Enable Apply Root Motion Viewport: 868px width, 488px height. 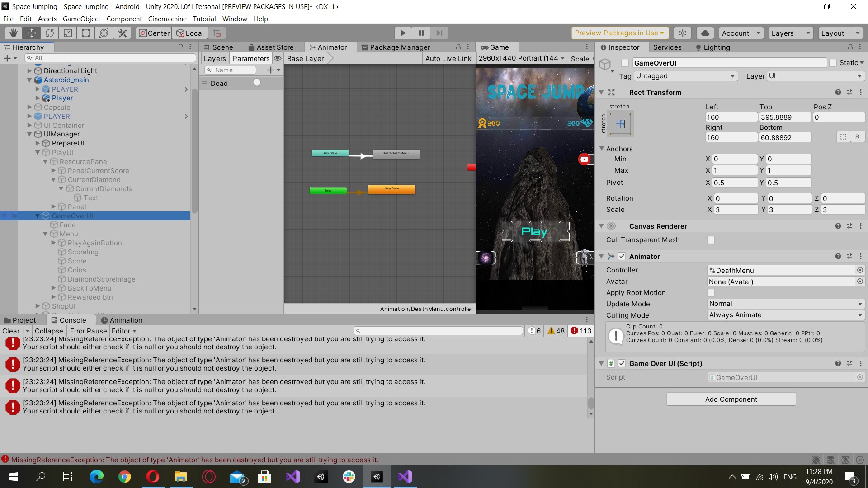click(x=711, y=293)
